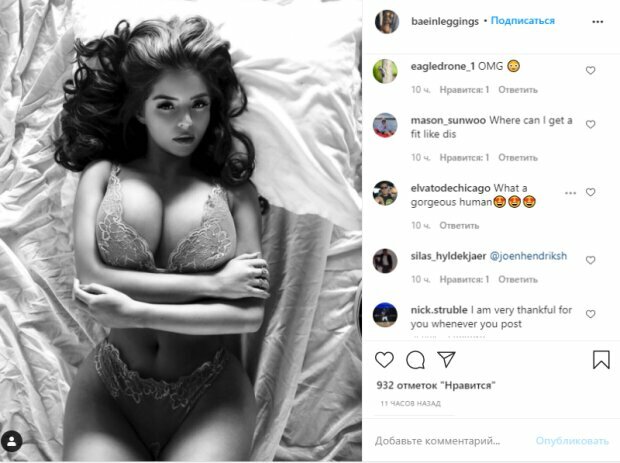Open baeinleggings profile avatar

click(387, 21)
